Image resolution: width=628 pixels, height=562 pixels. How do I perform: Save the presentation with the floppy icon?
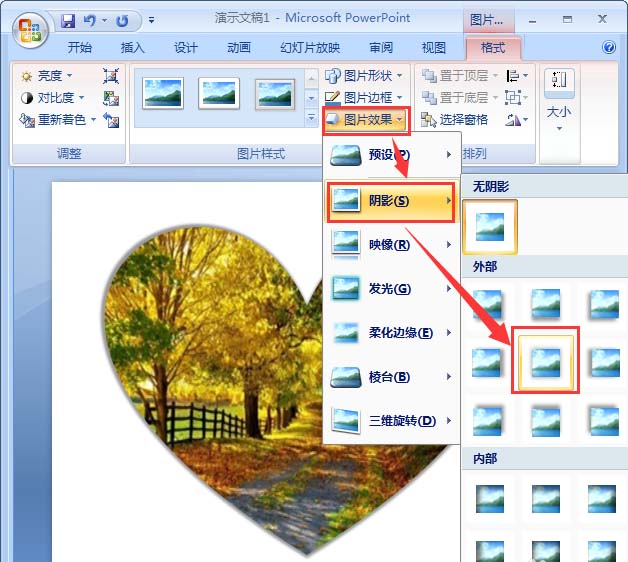(68, 20)
